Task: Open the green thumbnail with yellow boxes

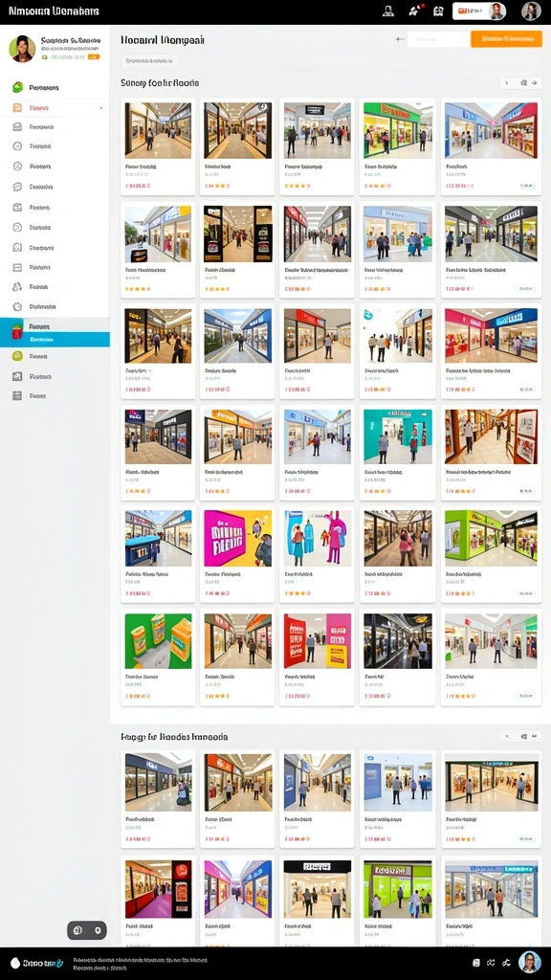Action: (x=158, y=640)
